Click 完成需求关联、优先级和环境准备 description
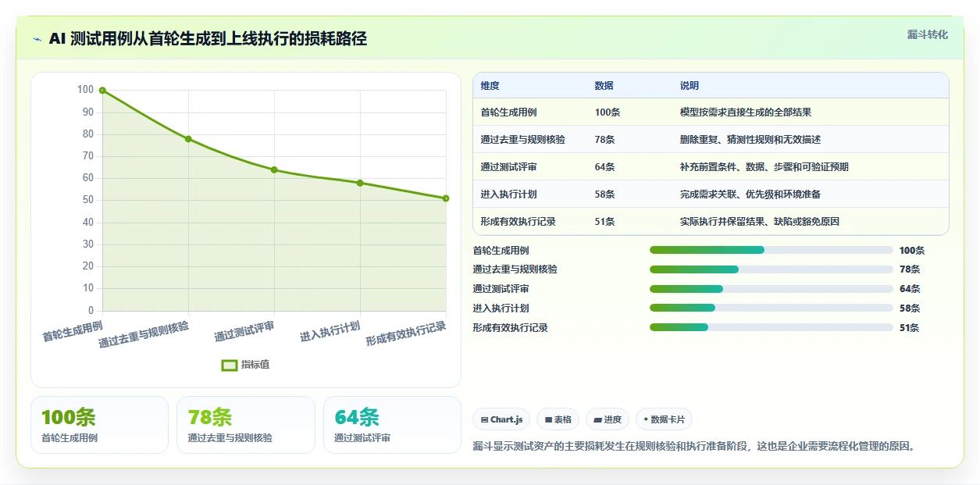The width and height of the screenshot is (980, 485). pos(750,194)
